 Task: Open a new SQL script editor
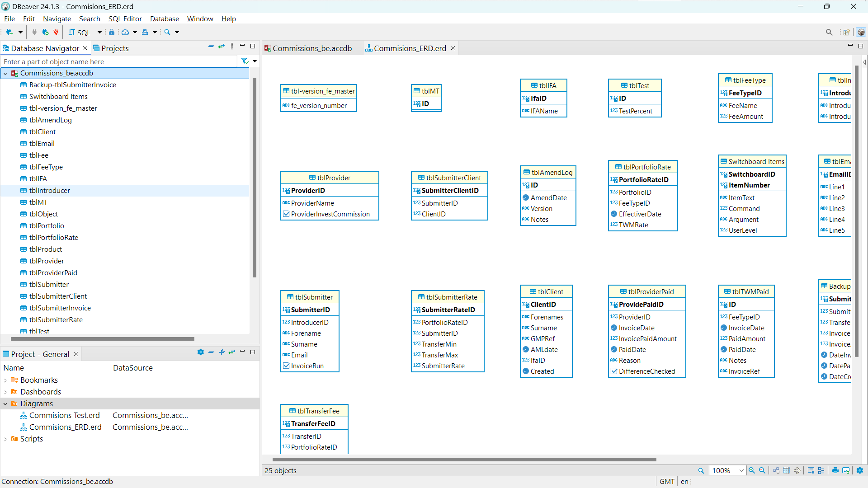coord(80,32)
